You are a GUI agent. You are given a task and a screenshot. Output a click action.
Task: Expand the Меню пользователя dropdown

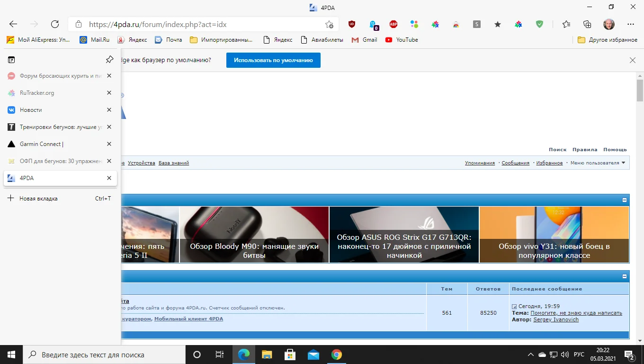coord(598,163)
